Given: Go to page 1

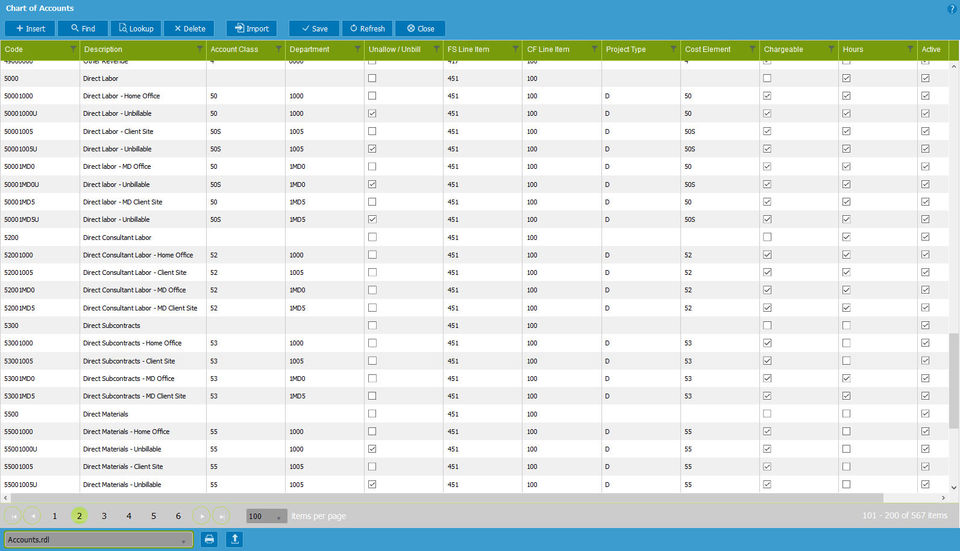Looking at the screenshot, I should click(x=54, y=516).
